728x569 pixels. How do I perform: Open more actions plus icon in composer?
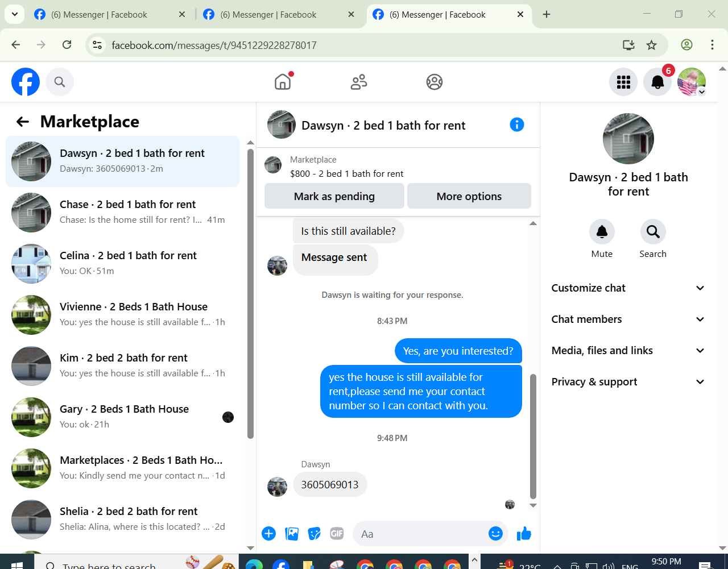tap(268, 533)
